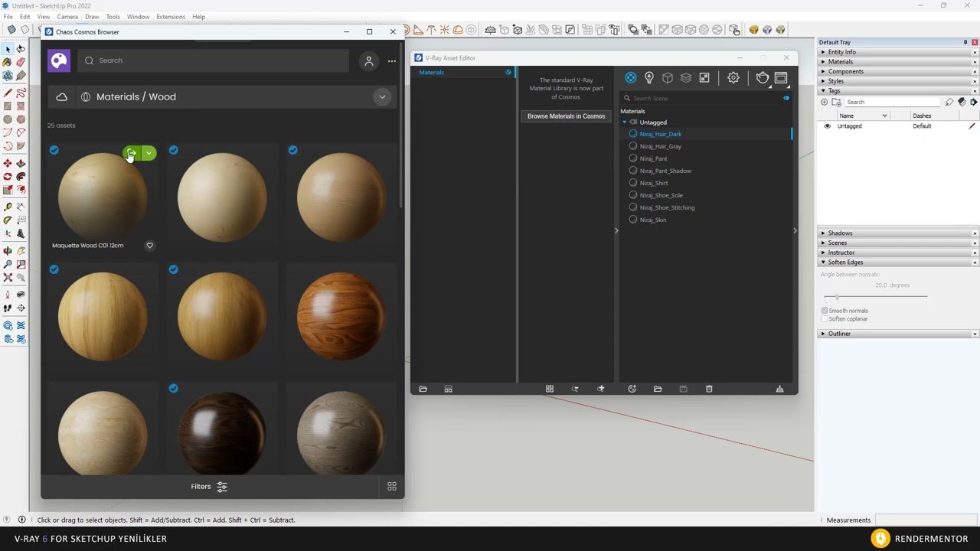The image size is (980, 551).
Task: Click the add material icon in Asset Editor
Action: pyautogui.click(x=632, y=389)
